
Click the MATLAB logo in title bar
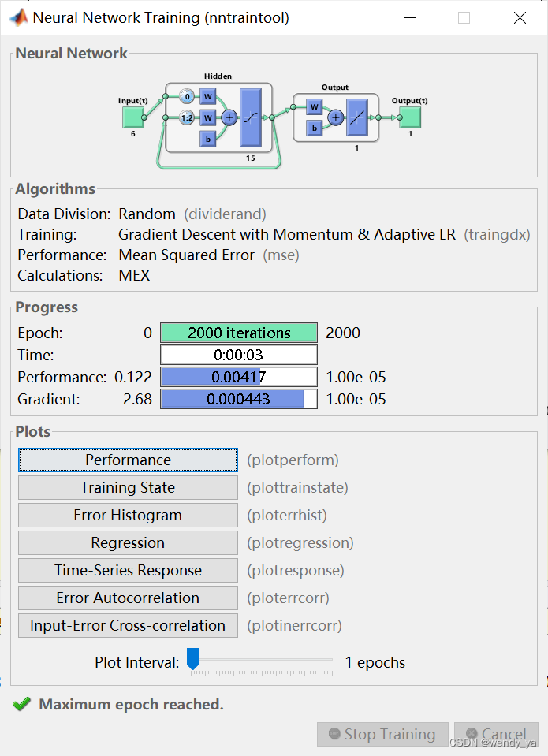(17, 17)
